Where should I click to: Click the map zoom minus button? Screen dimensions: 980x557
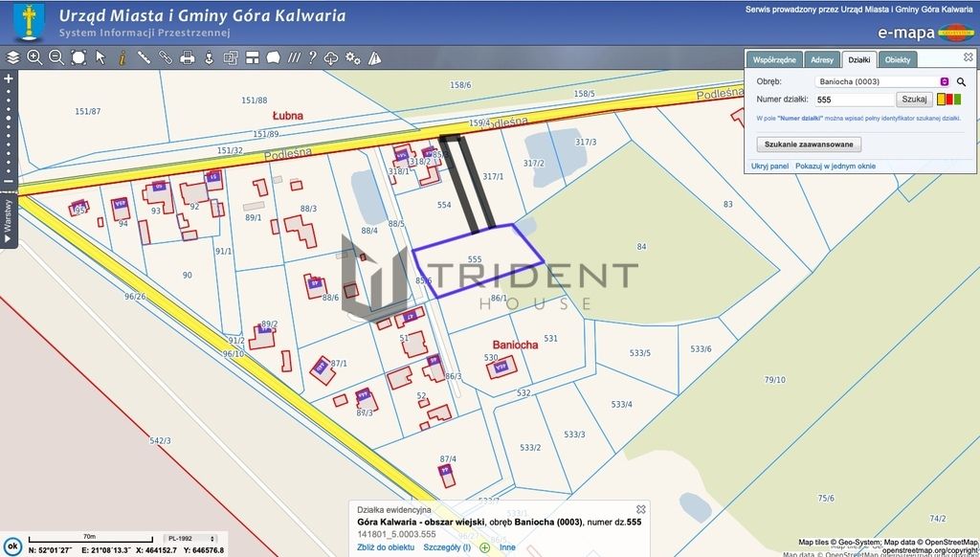[9, 181]
